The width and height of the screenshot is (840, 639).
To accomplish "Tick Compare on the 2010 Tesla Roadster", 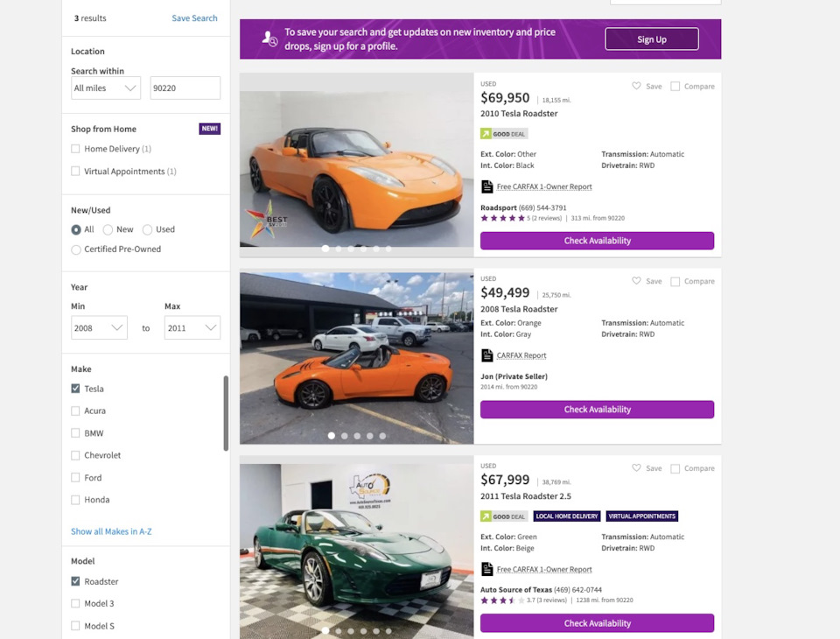I will (x=675, y=87).
